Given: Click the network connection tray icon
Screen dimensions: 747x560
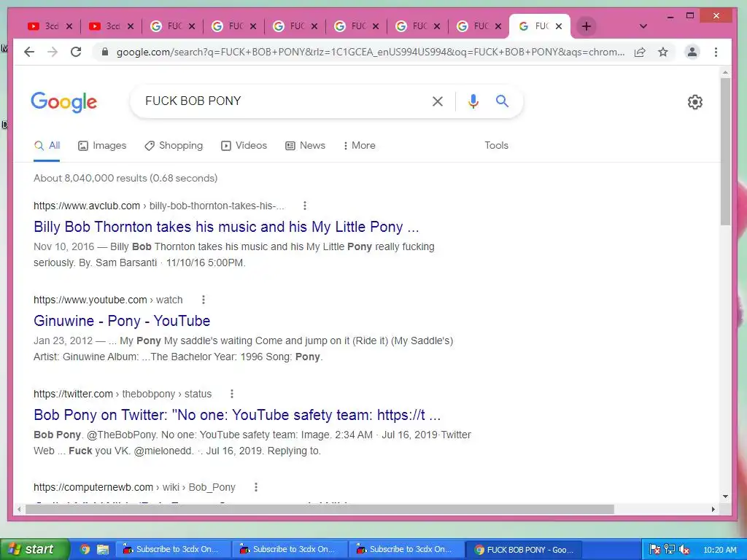Looking at the screenshot, I should pos(670,550).
